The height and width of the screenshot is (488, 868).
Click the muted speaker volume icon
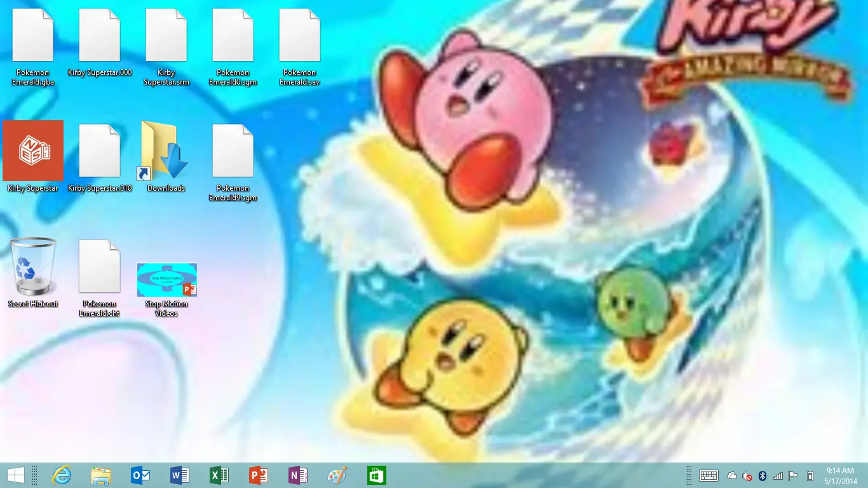[x=747, y=475]
